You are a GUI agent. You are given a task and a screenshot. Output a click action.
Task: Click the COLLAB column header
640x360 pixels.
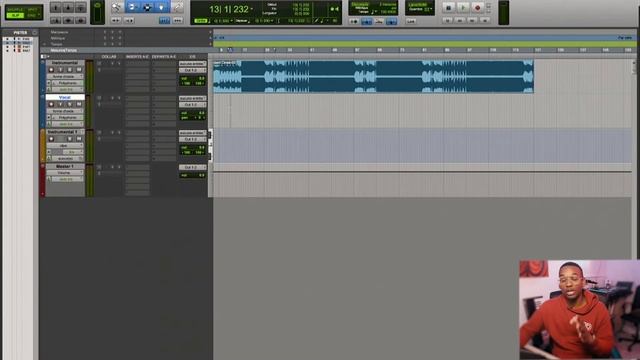[109, 57]
